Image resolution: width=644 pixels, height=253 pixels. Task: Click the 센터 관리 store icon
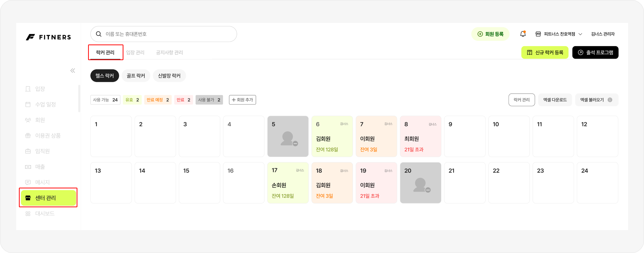point(28,198)
